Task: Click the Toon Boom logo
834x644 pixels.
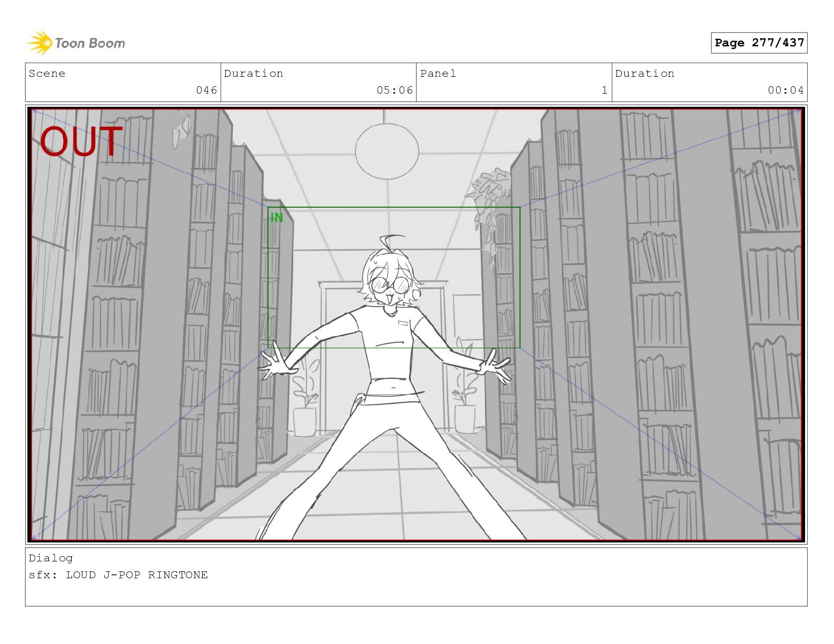Action: [76, 43]
